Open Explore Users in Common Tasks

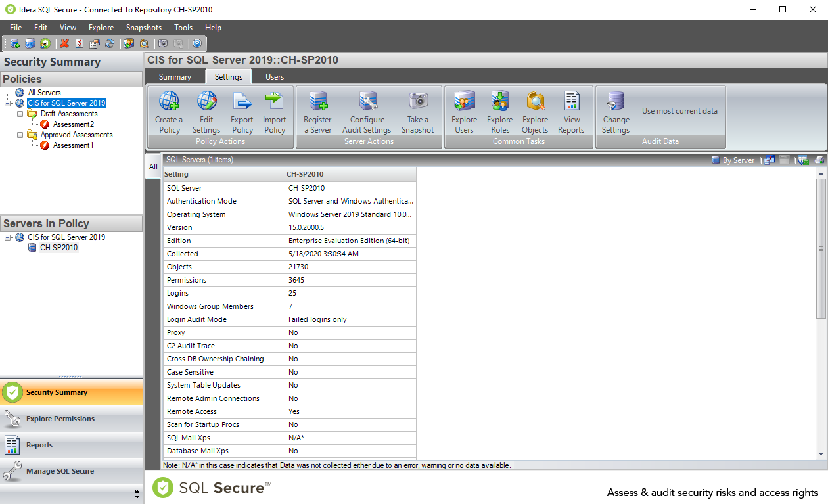(x=464, y=112)
